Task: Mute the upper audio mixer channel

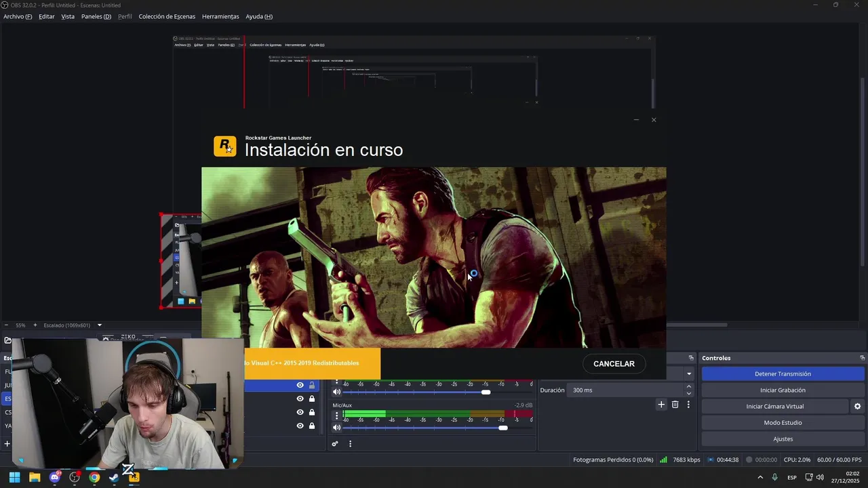Action: tap(336, 392)
